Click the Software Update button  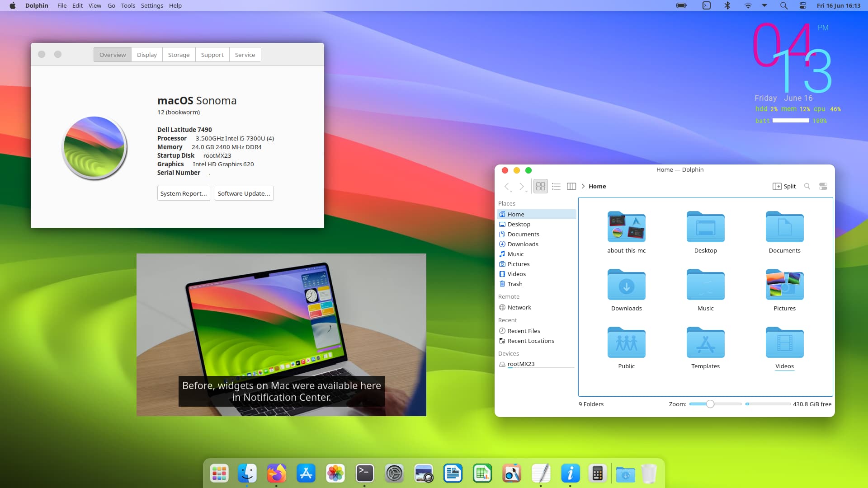pos(244,193)
